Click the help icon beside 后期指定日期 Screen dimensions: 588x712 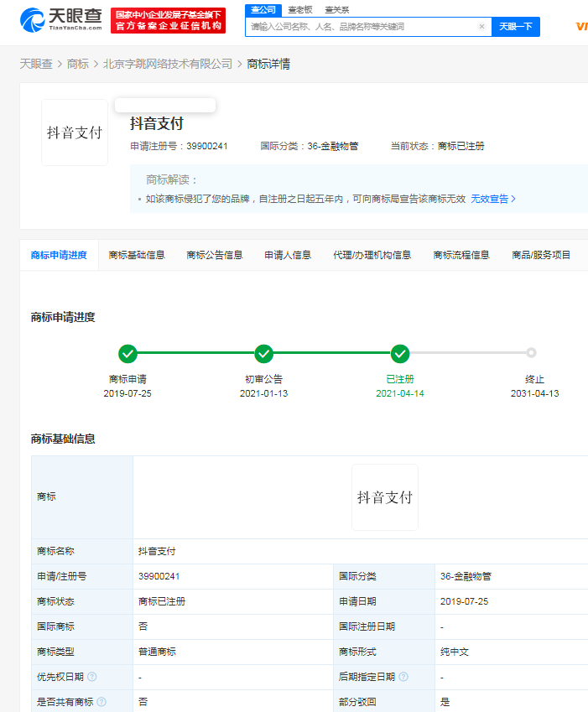[x=403, y=677]
